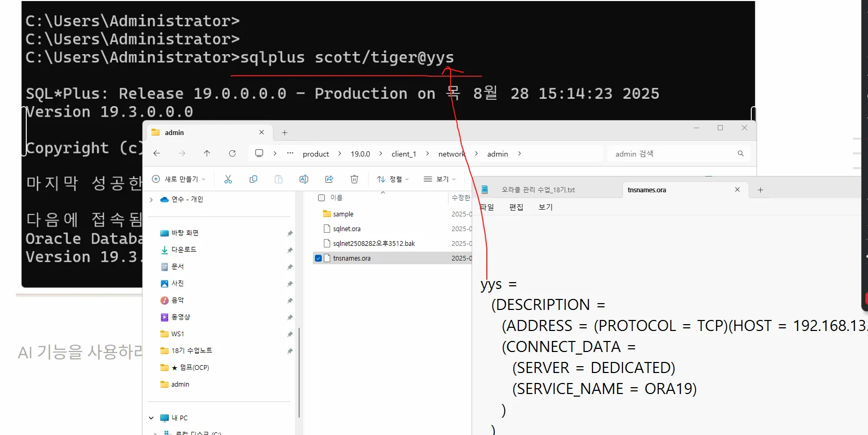Click product in the address breadcrumb

click(316, 154)
